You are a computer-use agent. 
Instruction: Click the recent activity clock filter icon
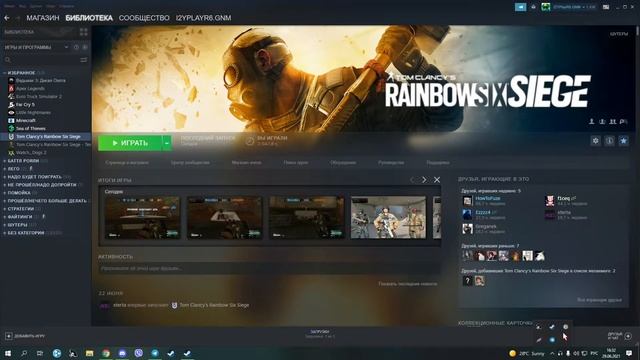point(76,47)
